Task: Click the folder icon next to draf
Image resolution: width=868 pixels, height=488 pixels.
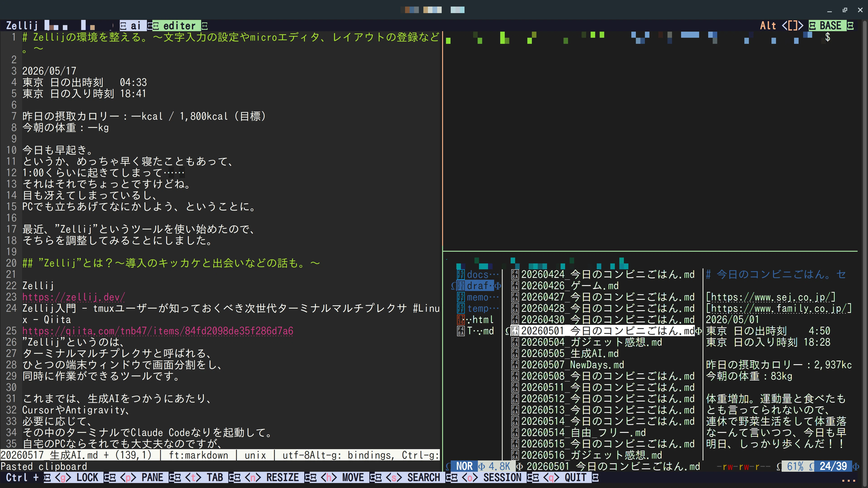Action: point(461,286)
